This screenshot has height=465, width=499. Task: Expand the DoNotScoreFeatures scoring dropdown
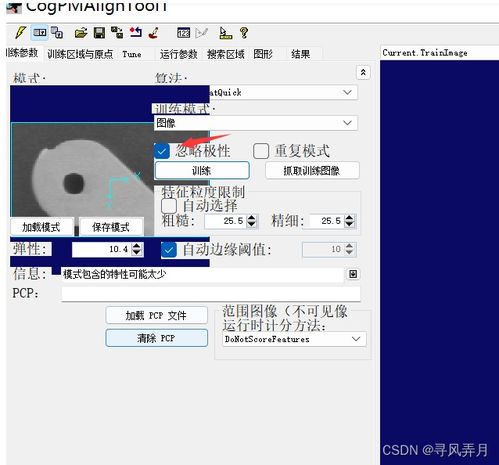click(294, 339)
